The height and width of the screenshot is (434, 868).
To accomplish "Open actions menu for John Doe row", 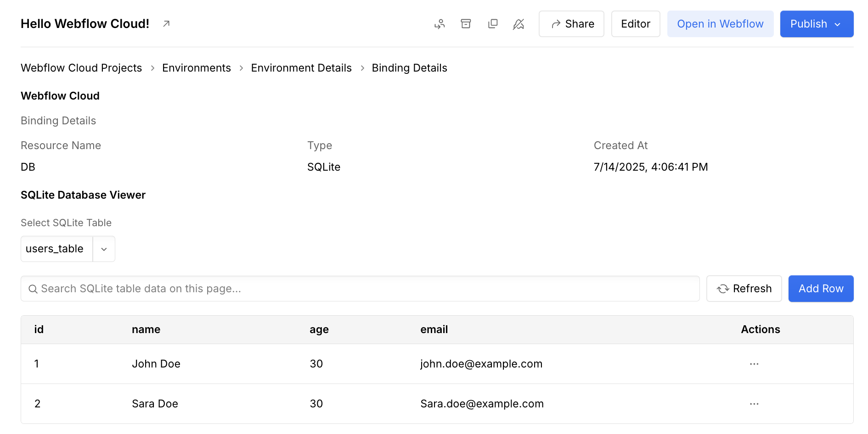I will [754, 364].
